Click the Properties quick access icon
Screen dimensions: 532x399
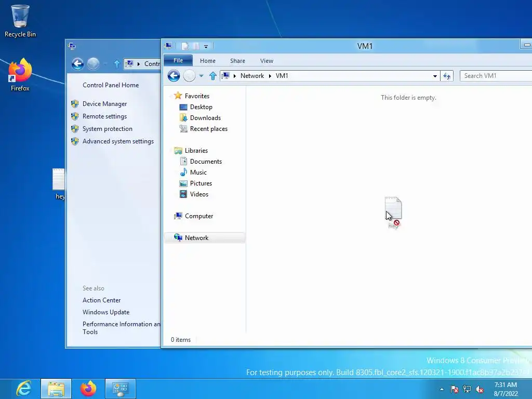pos(185,46)
